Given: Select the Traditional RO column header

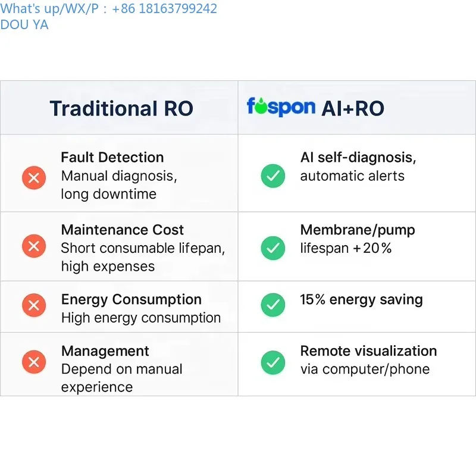Looking at the screenshot, I should tap(121, 108).
